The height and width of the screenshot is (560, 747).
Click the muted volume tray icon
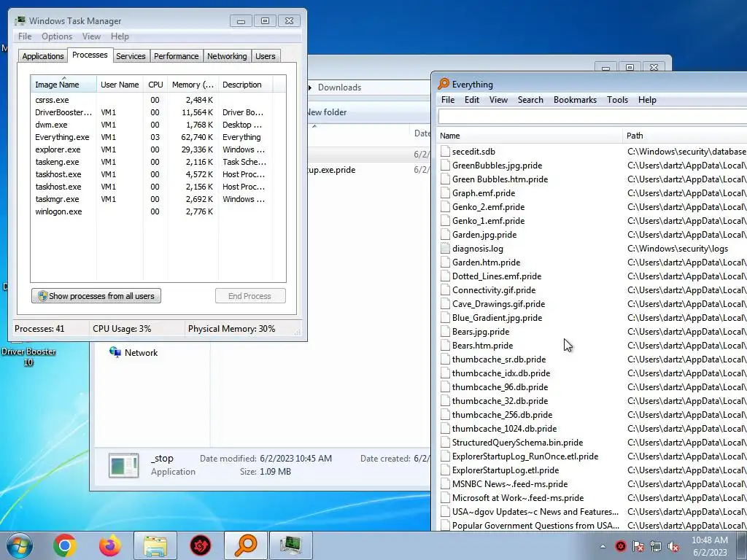click(673, 546)
